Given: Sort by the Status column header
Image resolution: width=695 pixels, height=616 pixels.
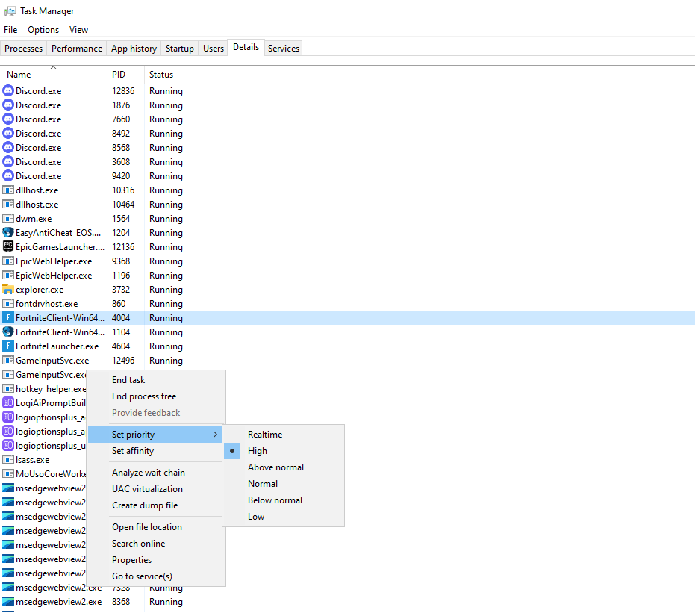Looking at the screenshot, I should coord(161,75).
